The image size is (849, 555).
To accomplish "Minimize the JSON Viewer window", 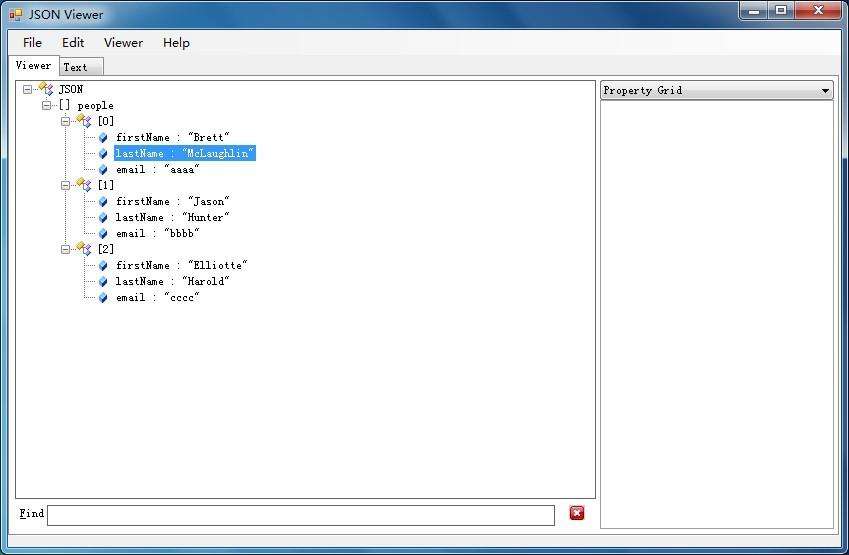I will click(x=754, y=10).
